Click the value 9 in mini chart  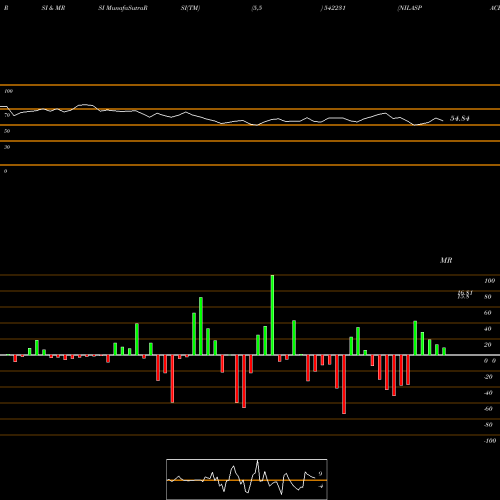tap(320, 473)
